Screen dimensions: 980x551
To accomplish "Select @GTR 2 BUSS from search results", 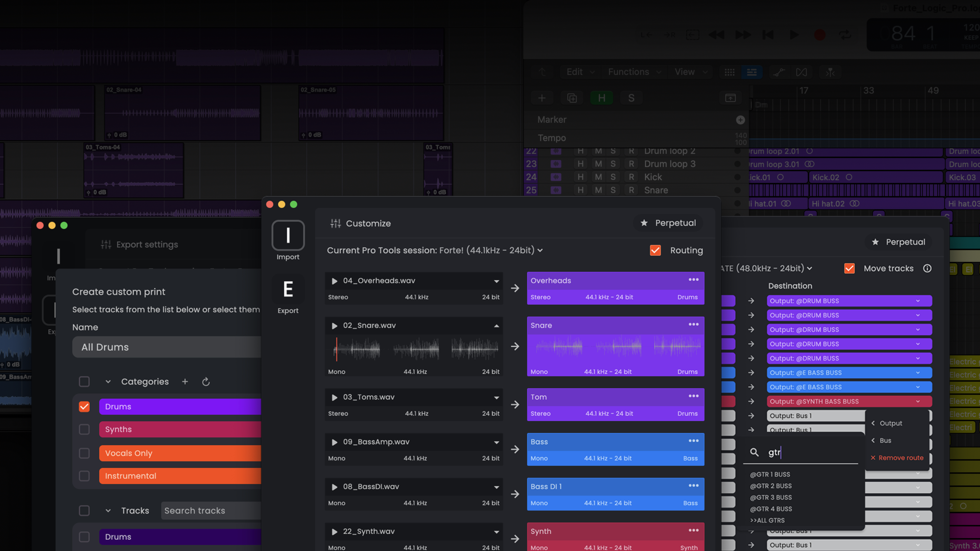I will tap(770, 486).
